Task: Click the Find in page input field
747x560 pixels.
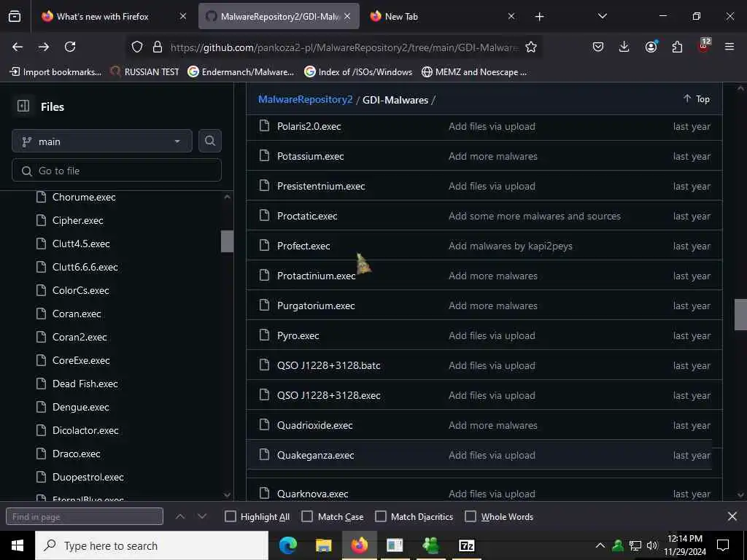Action: click(x=85, y=516)
